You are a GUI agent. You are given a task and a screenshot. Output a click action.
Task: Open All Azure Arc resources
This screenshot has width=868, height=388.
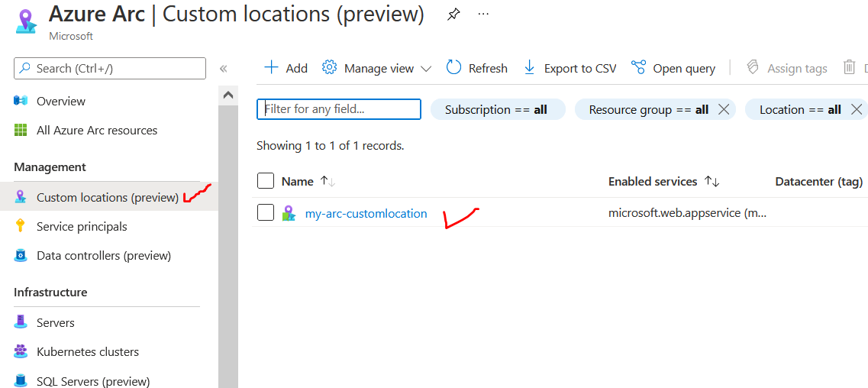[97, 131]
